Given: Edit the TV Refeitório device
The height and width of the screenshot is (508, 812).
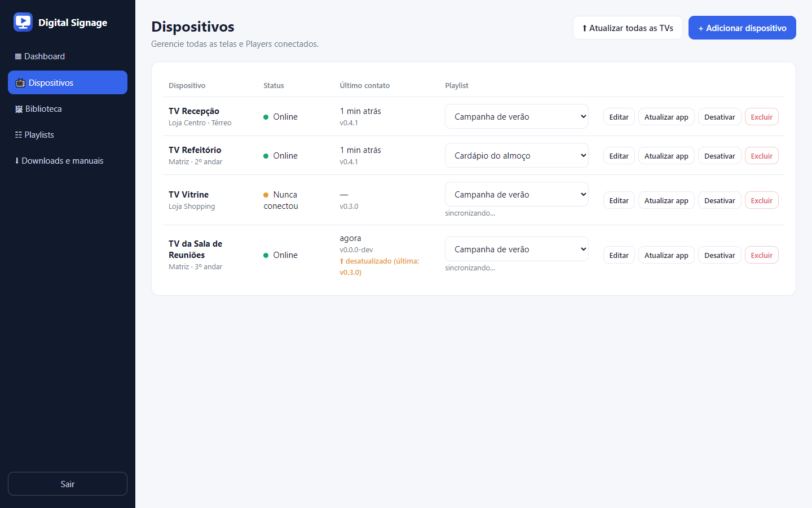Looking at the screenshot, I should coord(619,156).
